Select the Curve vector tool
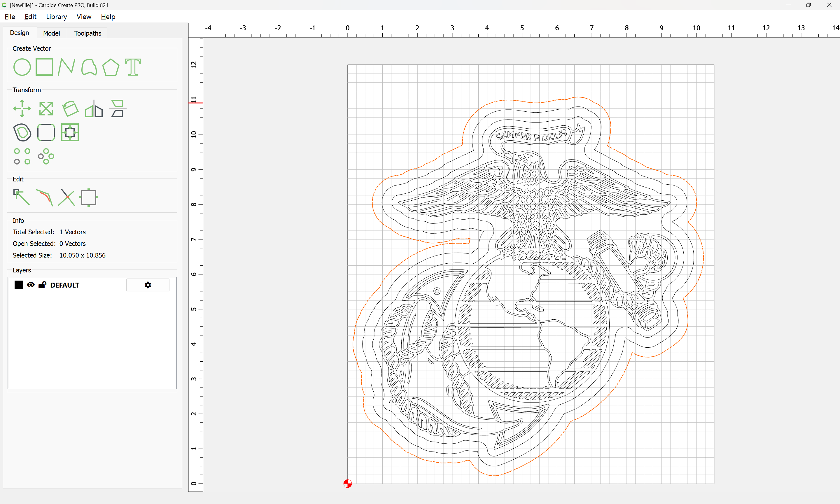 89,67
